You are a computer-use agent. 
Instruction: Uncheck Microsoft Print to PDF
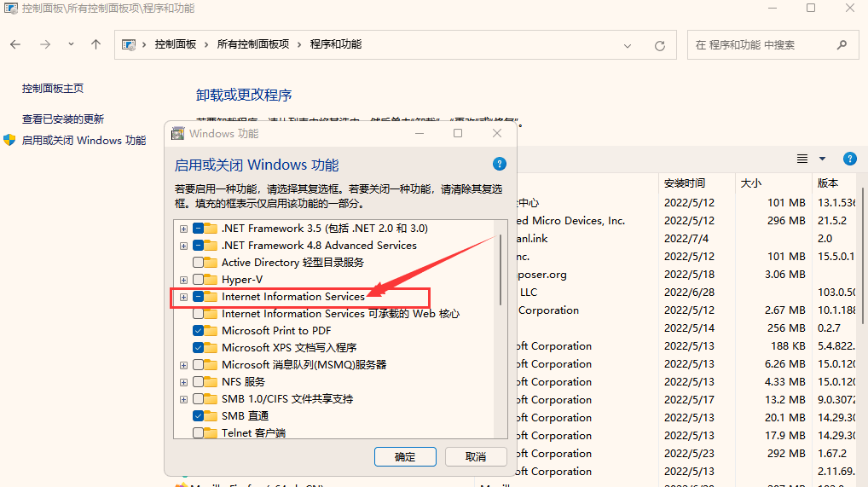[x=198, y=331]
